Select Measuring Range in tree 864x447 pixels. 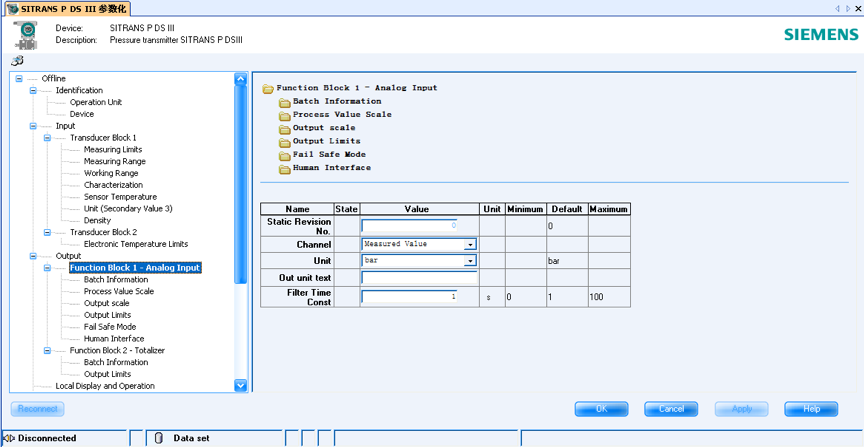(x=115, y=161)
